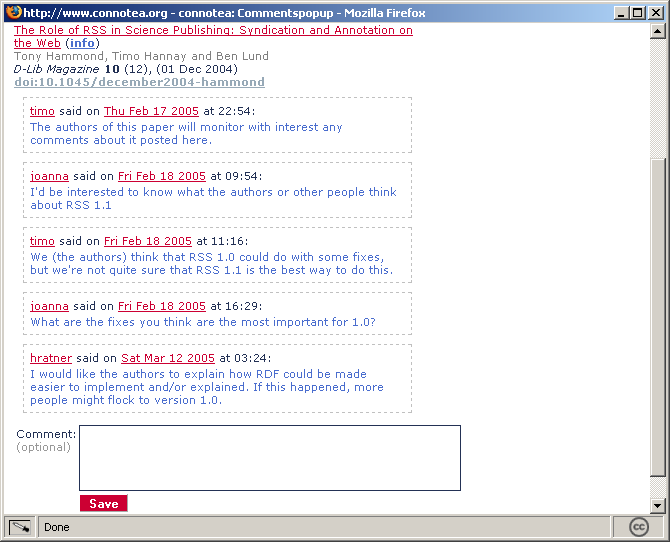670x542 pixels.
Task: Open the Thu Feb 17 2005 date link
Action: (151, 111)
